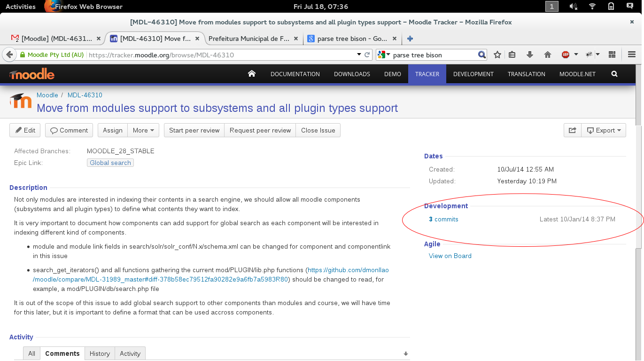This screenshot has width=644, height=361.
Task: Click Request peer review button
Action: [x=260, y=130]
